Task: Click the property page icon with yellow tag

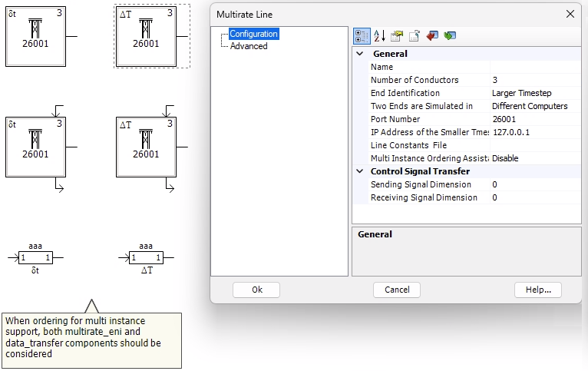Action: (396, 36)
